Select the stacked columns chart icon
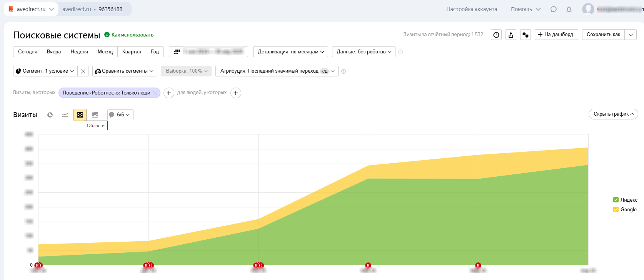Viewport: 644px width, 280px height. click(x=95, y=115)
